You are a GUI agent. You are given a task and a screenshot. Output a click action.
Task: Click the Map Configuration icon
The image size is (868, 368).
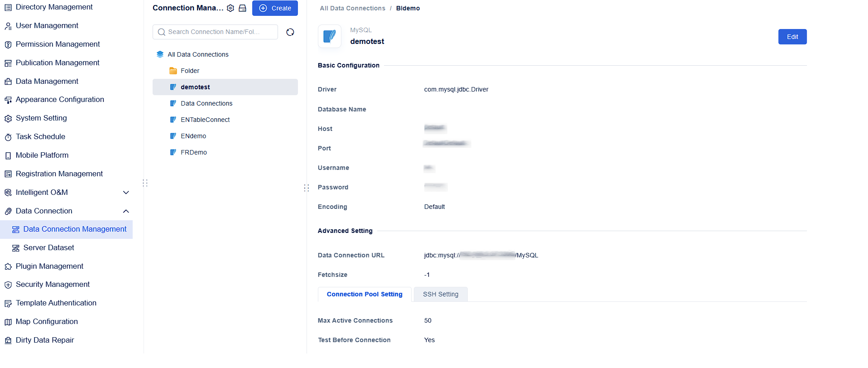8,322
